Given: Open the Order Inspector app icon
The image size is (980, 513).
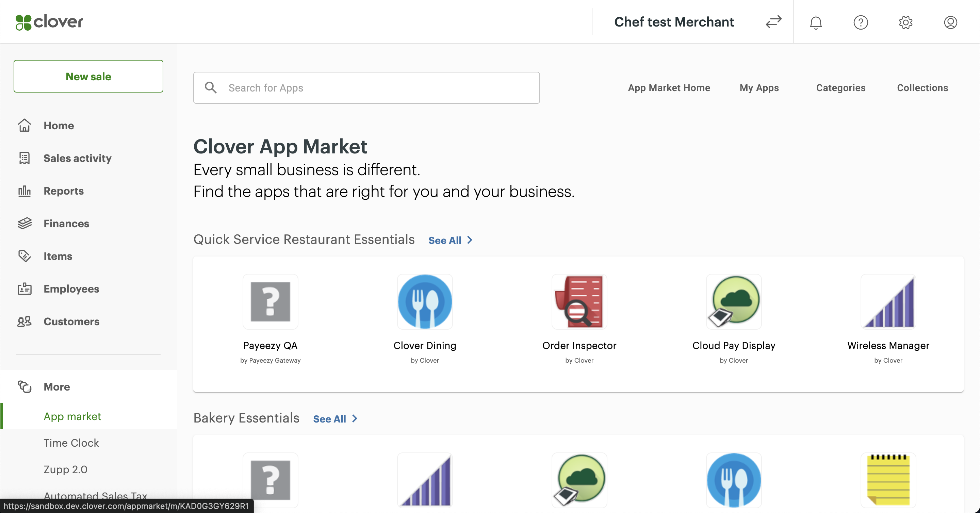Looking at the screenshot, I should [x=579, y=301].
